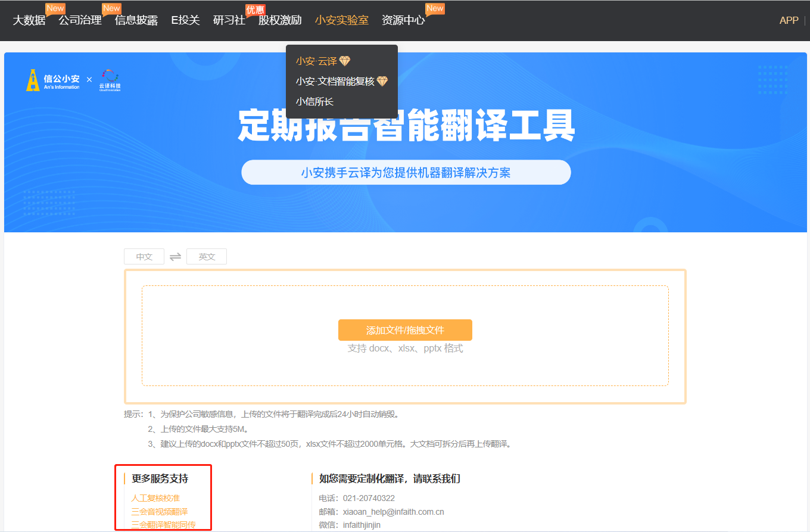This screenshot has width=810, height=532.
Task: Click the 云译科技 logo
Action: [110, 80]
